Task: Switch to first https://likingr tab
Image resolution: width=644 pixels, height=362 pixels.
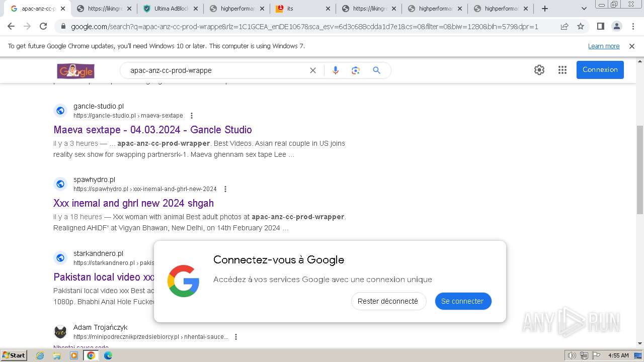Action: pos(104,9)
